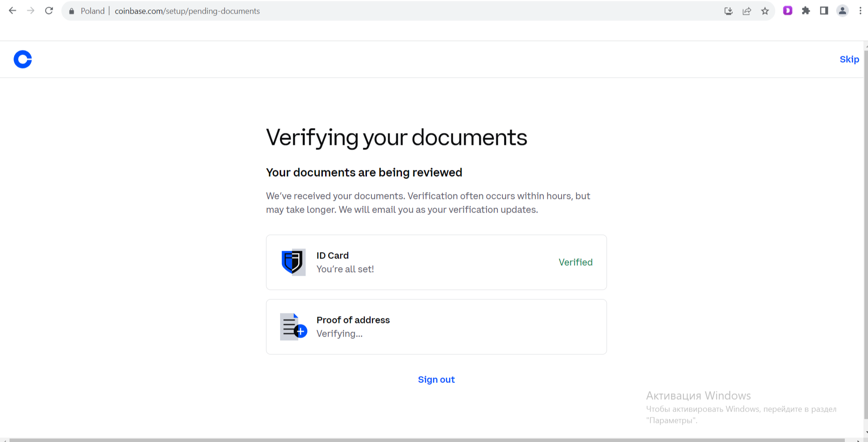Reload the current page
The height and width of the screenshot is (442, 868).
(49, 11)
